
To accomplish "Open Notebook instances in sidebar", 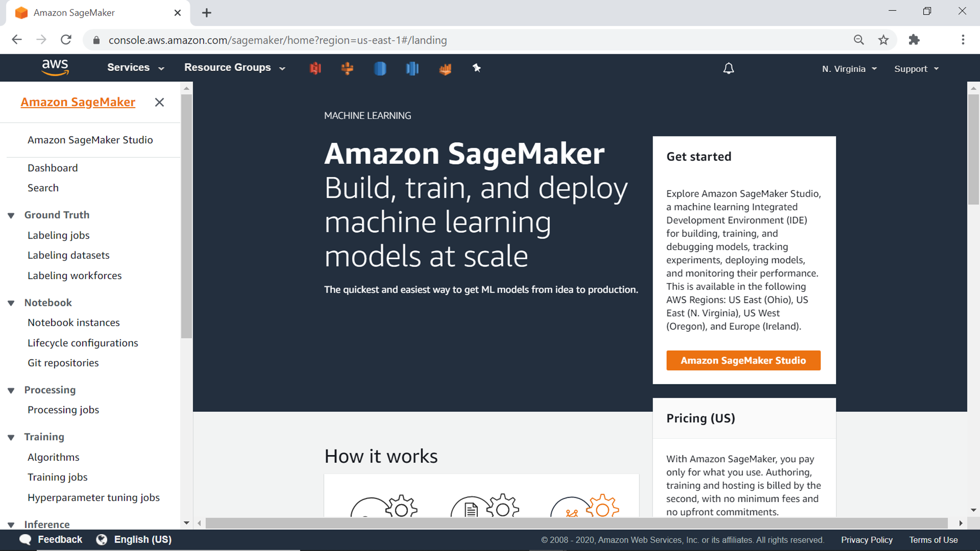I will 73,323.
